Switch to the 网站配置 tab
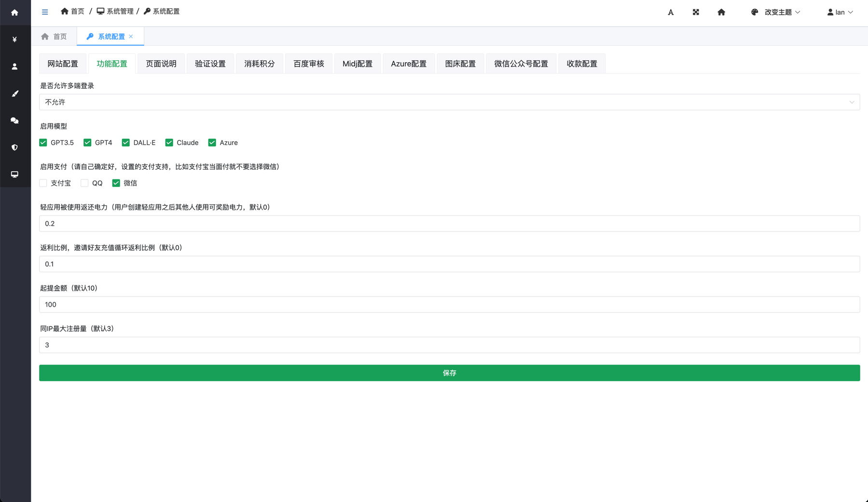868x502 pixels. pos(63,64)
